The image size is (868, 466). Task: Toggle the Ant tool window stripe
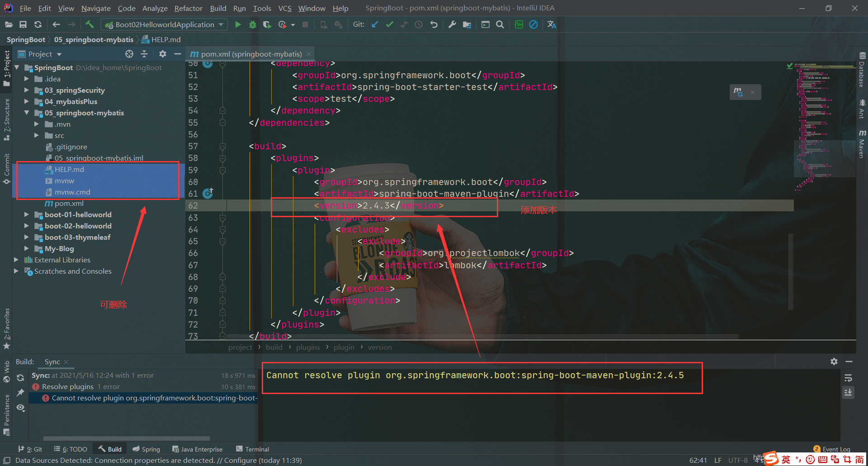tap(862, 109)
